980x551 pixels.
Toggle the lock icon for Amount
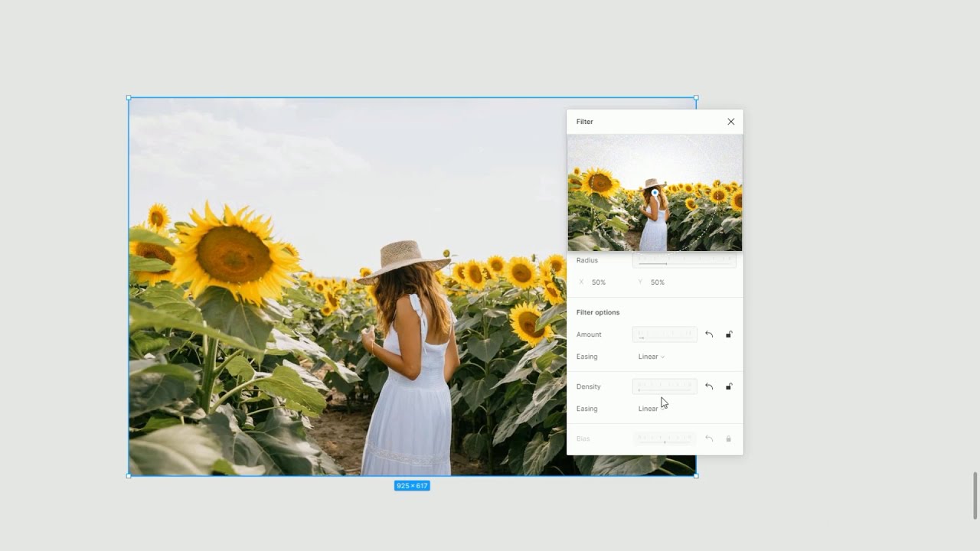click(729, 334)
